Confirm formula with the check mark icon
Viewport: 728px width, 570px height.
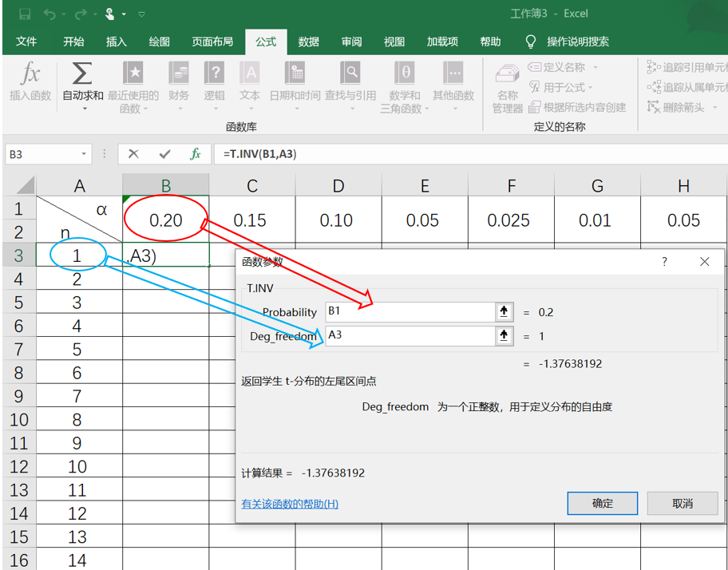coord(164,153)
